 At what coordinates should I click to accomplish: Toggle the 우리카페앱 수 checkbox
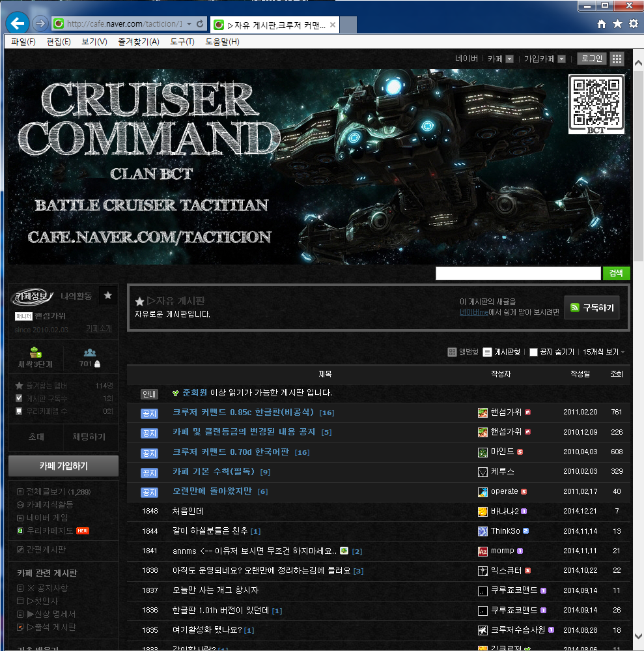pyautogui.click(x=19, y=411)
